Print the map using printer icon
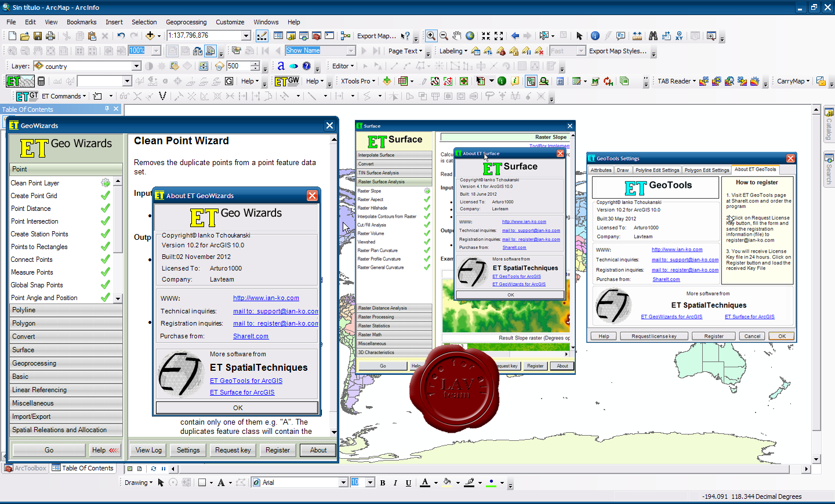 click(51, 36)
